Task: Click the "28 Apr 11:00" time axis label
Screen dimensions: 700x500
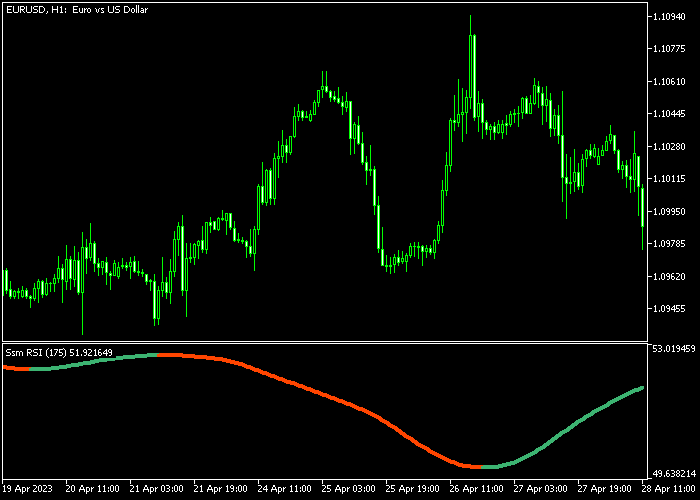Action: pos(669,488)
